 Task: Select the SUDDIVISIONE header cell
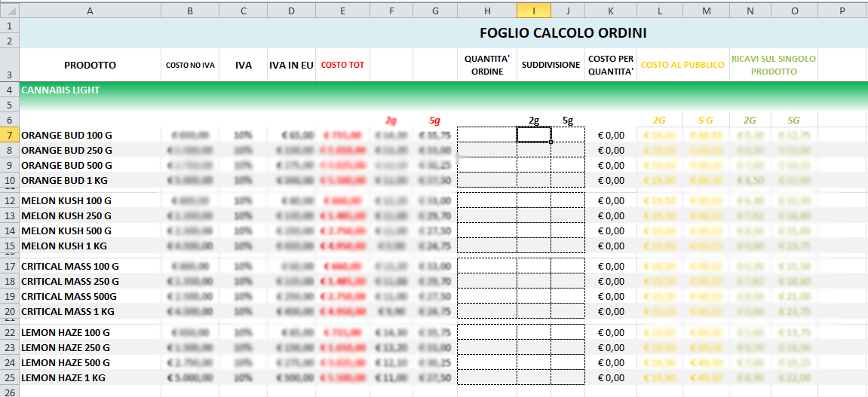(x=551, y=66)
